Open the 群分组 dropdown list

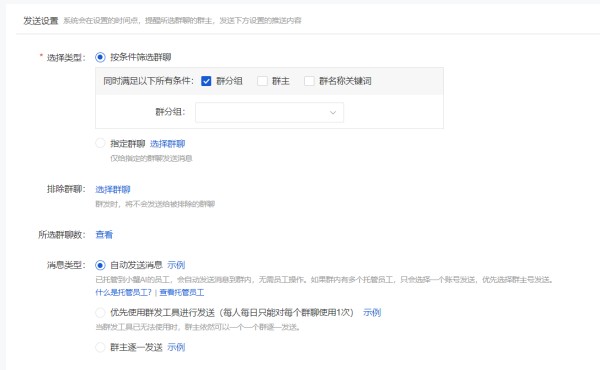[x=269, y=112]
